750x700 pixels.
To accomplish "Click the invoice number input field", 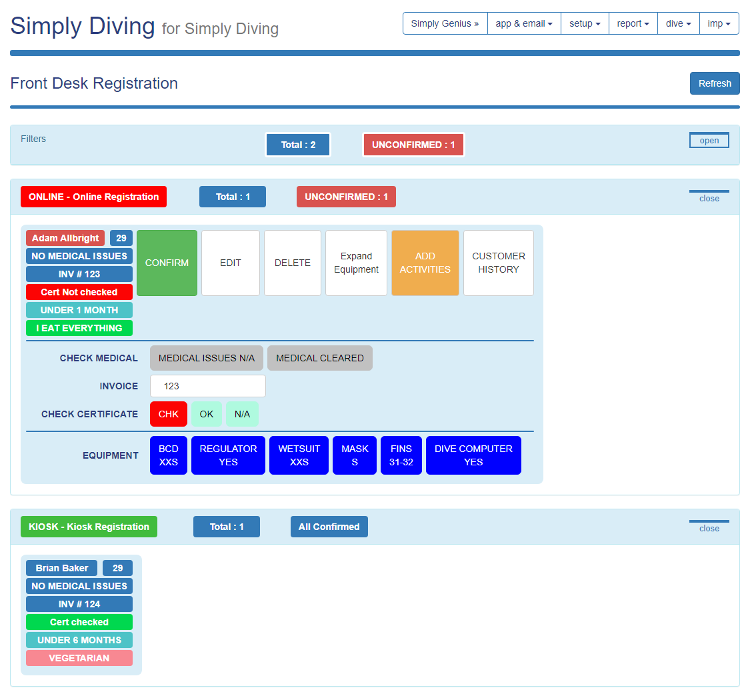I will pos(207,386).
